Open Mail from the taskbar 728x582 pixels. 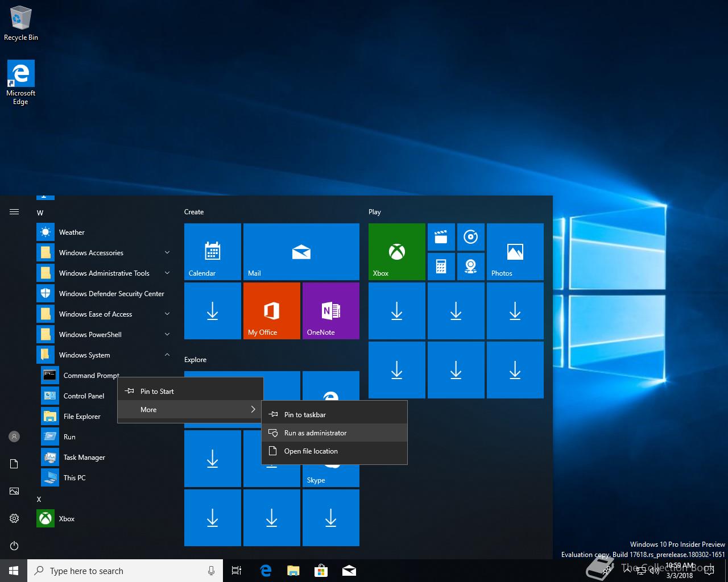349,571
